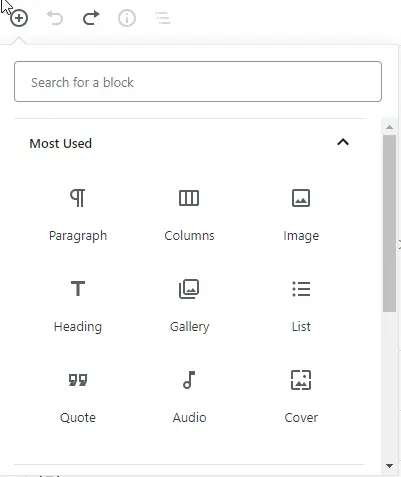Add an Image block

(301, 215)
